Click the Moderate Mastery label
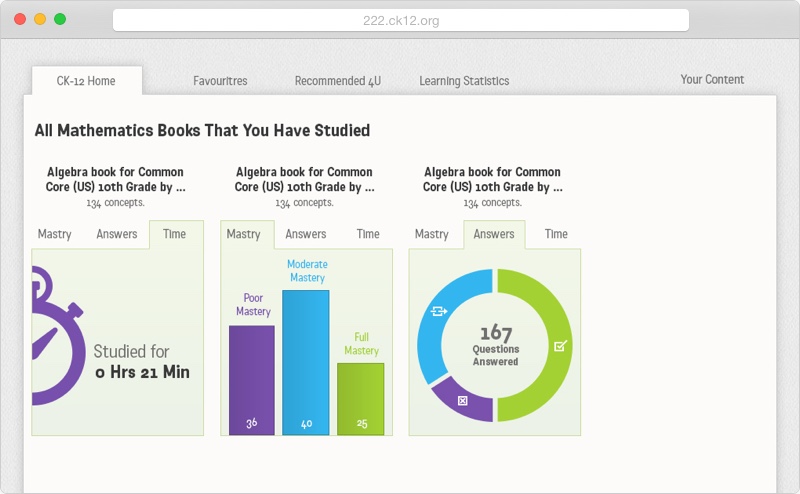 click(307, 270)
